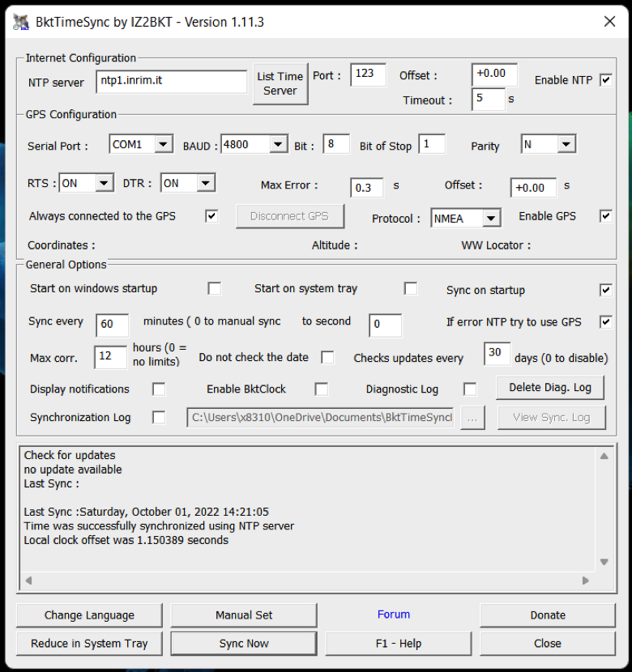
Task: Click the Timeout field showing 5
Action: pos(488,99)
